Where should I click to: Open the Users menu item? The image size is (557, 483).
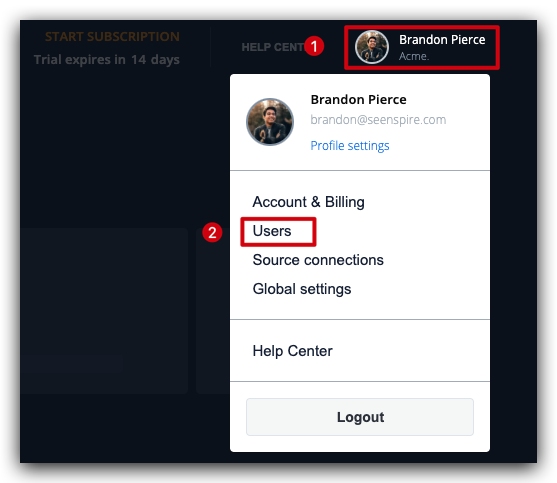point(272,231)
